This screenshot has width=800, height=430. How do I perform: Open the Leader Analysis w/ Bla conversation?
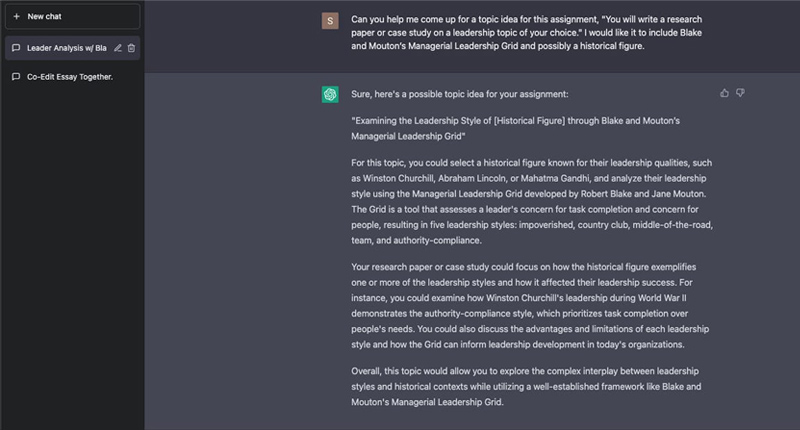pyautogui.click(x=67, y=48)
